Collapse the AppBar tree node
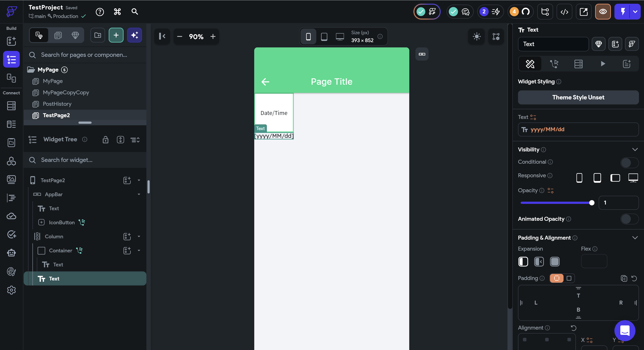 pyautogui.click(x=139, y=194)
